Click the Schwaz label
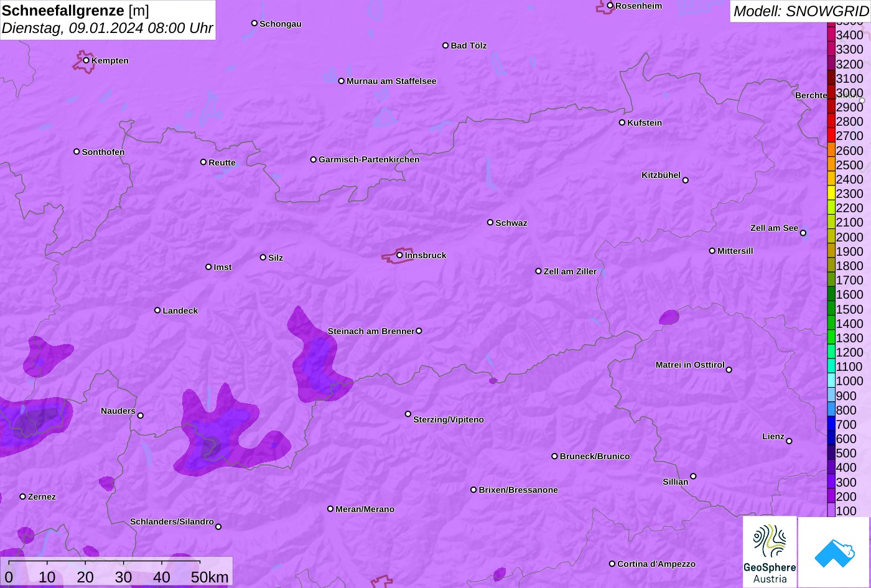The width and height of the screenshot is (871, 588). click(x=511, y=223)
